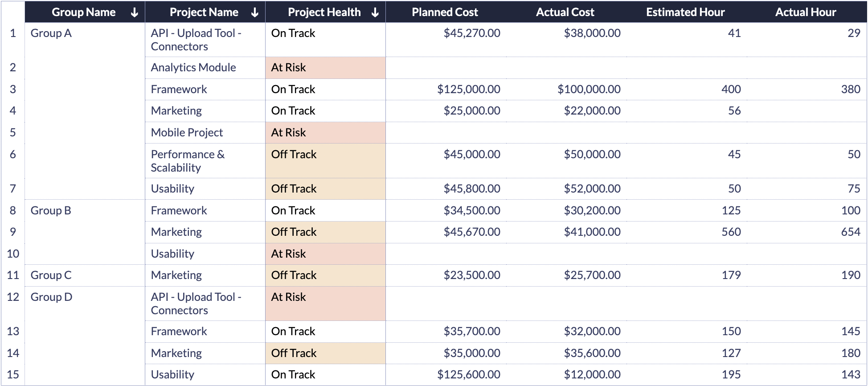Click At Risk cell for Analytics Module
This screenshot has width=868, height=386.
pyautogui.click(x=289, y=67)
